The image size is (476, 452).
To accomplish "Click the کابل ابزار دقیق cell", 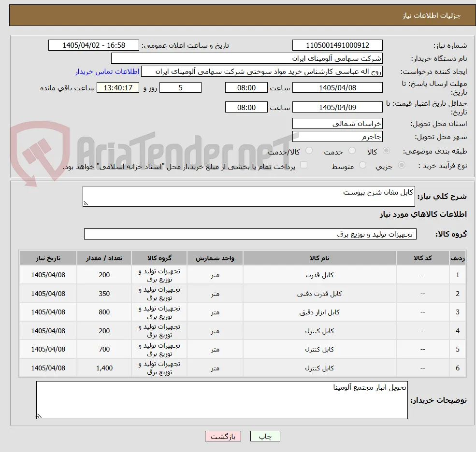I will [319, 312].
